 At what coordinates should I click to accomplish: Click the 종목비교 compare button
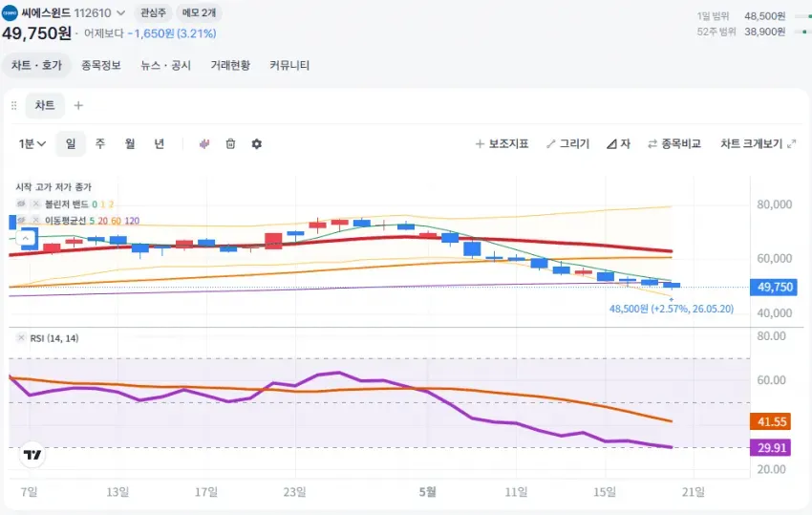tap(674, 144)
